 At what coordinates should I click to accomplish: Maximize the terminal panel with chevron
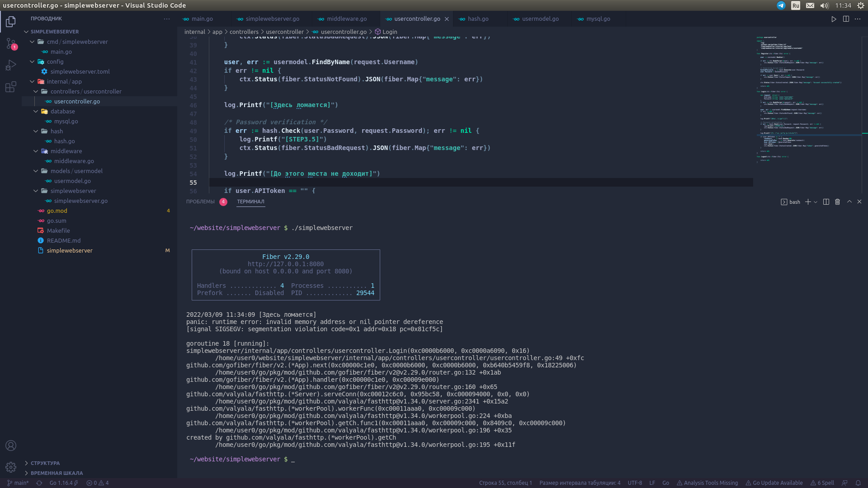(849, 202)
